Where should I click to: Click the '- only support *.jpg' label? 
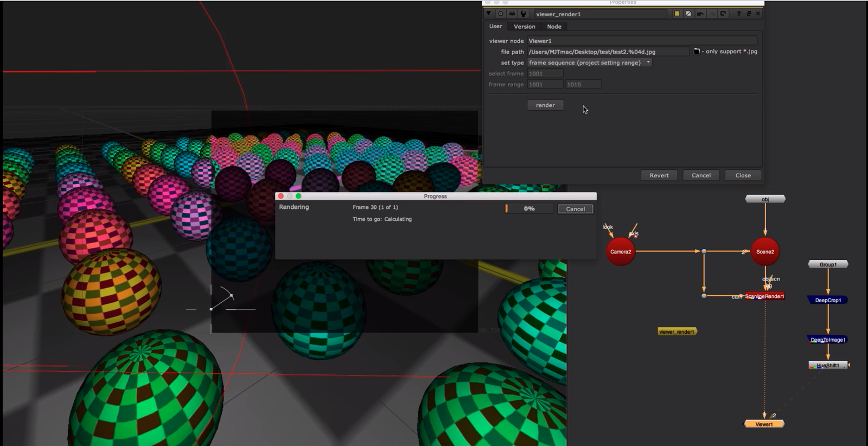(729, 52)
